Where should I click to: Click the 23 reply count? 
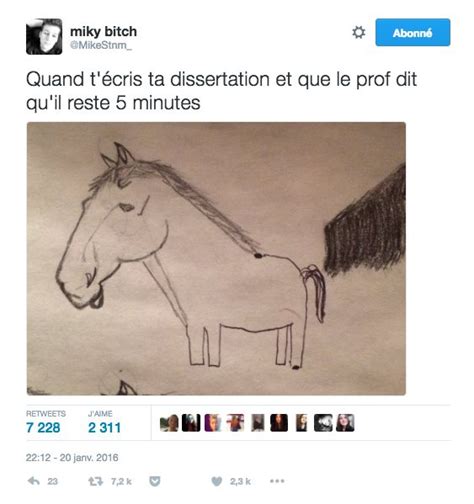(53, 481)
